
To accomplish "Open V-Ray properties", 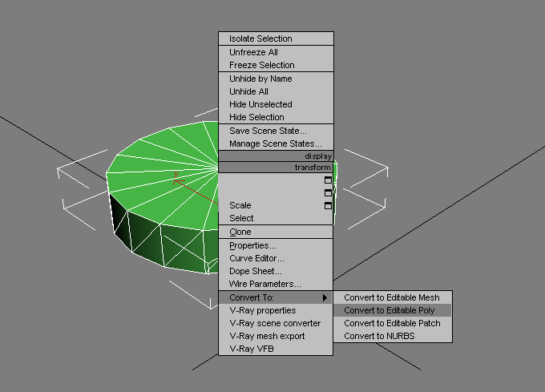I will pyautogui.click(x=275, y=310).
